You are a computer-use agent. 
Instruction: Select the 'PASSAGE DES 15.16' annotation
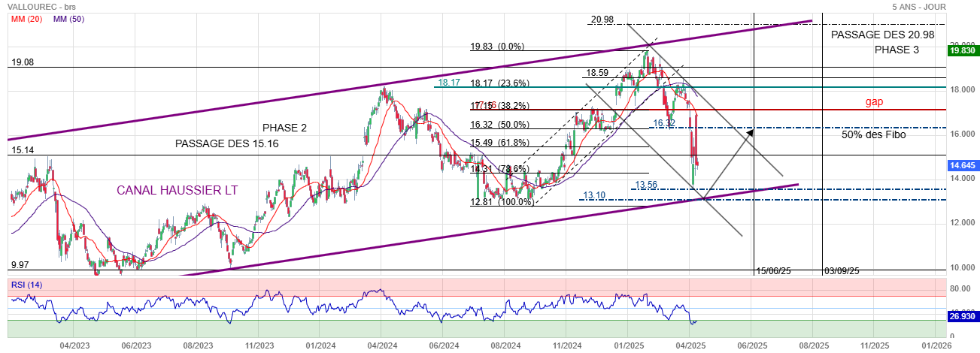pyautogui.click(x=227, y=143)
